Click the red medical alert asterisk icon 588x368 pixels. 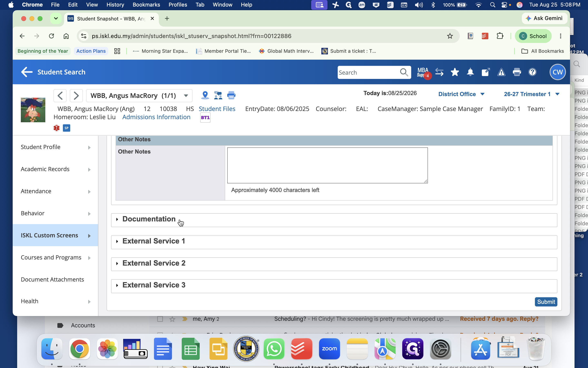click(57, 128)
